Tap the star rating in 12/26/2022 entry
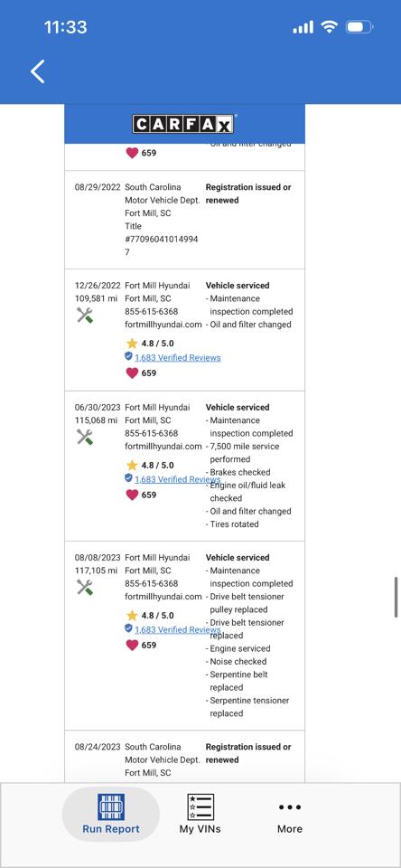The image size is (401, 868). point(150,344)
